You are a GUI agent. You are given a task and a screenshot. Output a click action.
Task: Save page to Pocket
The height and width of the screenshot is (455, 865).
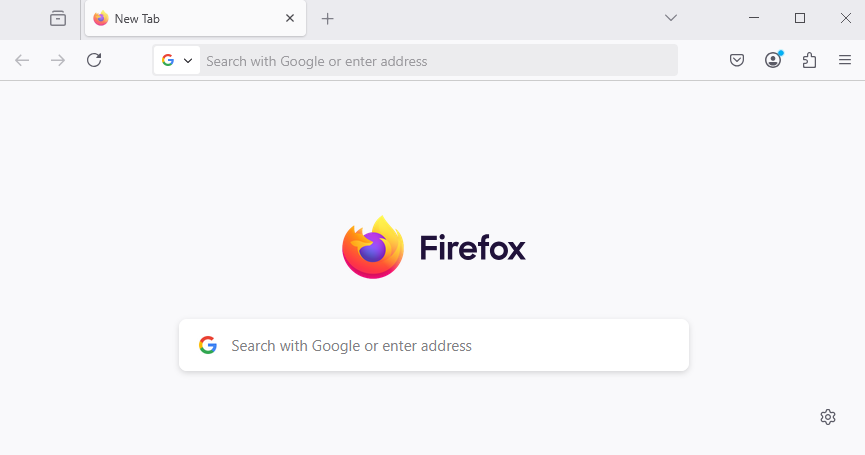coord(737,60)
